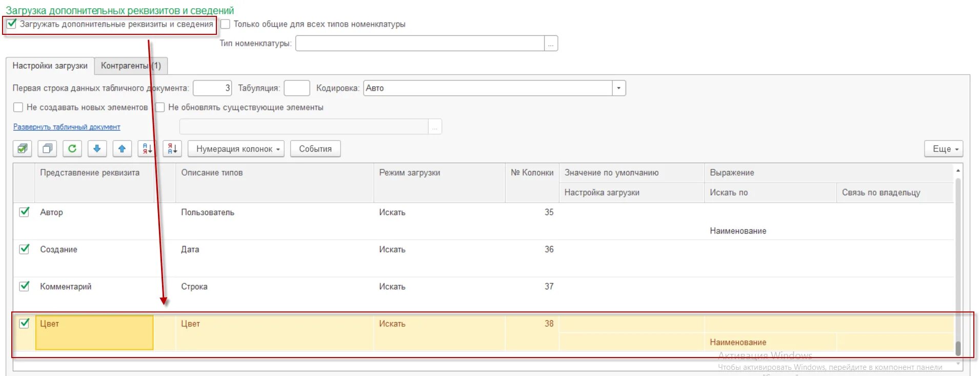
Task: Enable Только общие для всех типов номенклатуры
Action: click(x=226, y=24)
